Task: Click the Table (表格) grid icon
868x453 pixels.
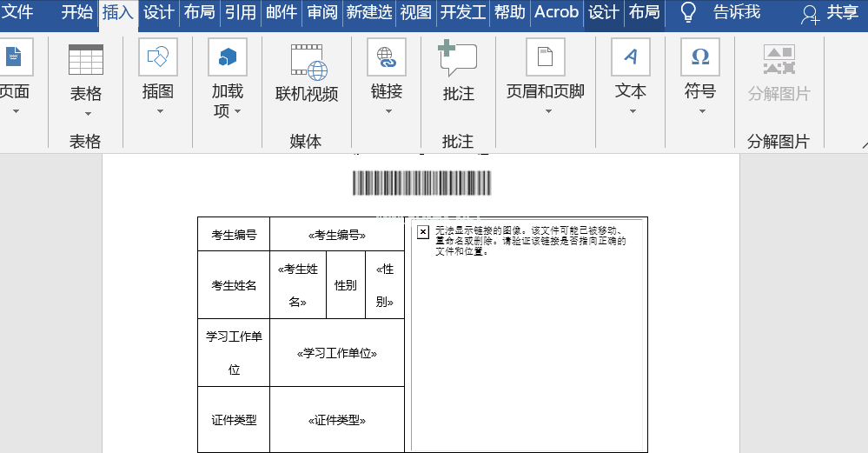Action: point(86,58)
